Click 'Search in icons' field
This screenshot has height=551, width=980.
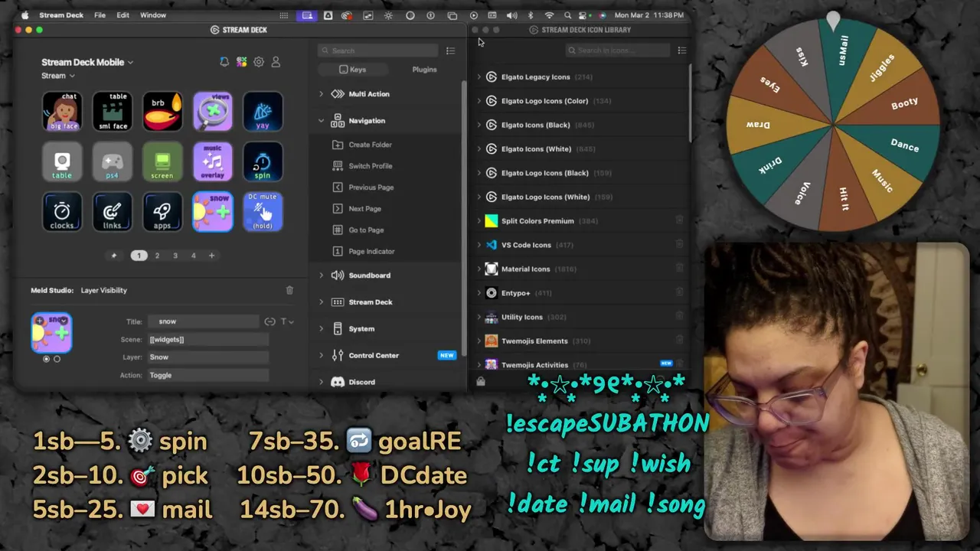tap(618, 51)
